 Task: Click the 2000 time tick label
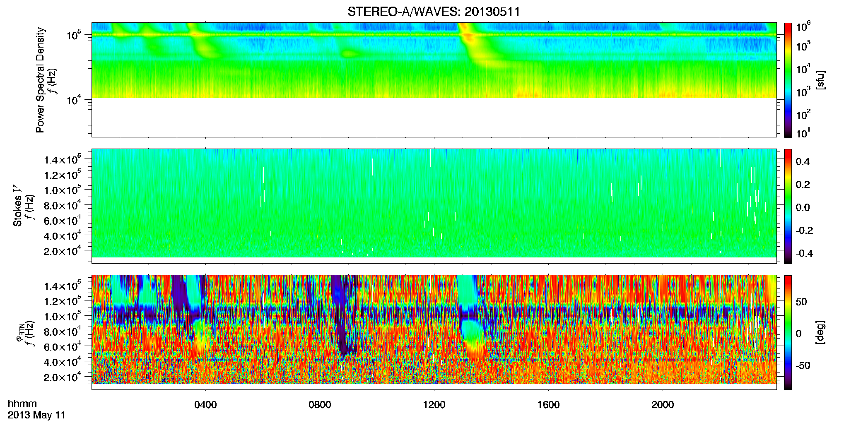pos(663,404)
